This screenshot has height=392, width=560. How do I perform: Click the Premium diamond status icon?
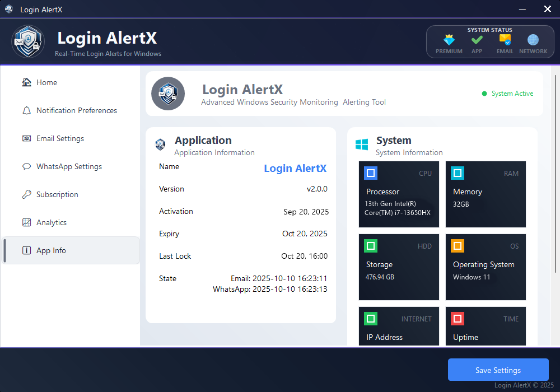449,40
